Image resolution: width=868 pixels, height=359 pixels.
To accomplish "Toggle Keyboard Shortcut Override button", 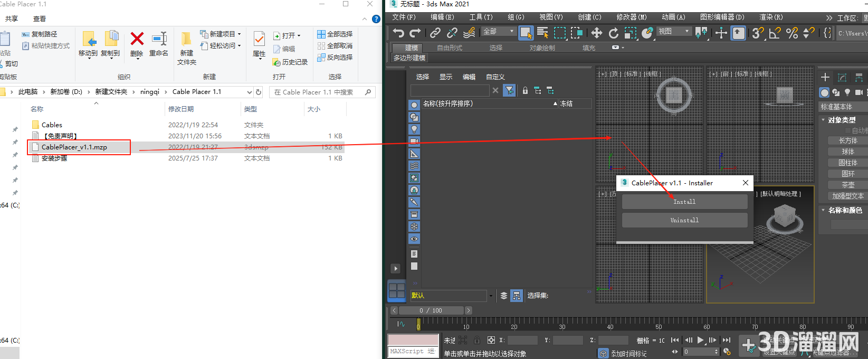I will click(x=738, y=33).
